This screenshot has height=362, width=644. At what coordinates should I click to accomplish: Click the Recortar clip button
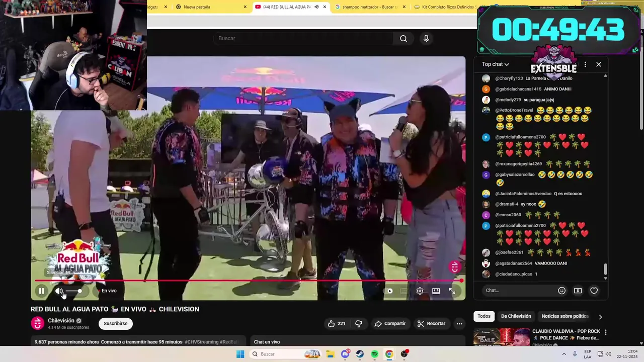[x=432, y=323]
